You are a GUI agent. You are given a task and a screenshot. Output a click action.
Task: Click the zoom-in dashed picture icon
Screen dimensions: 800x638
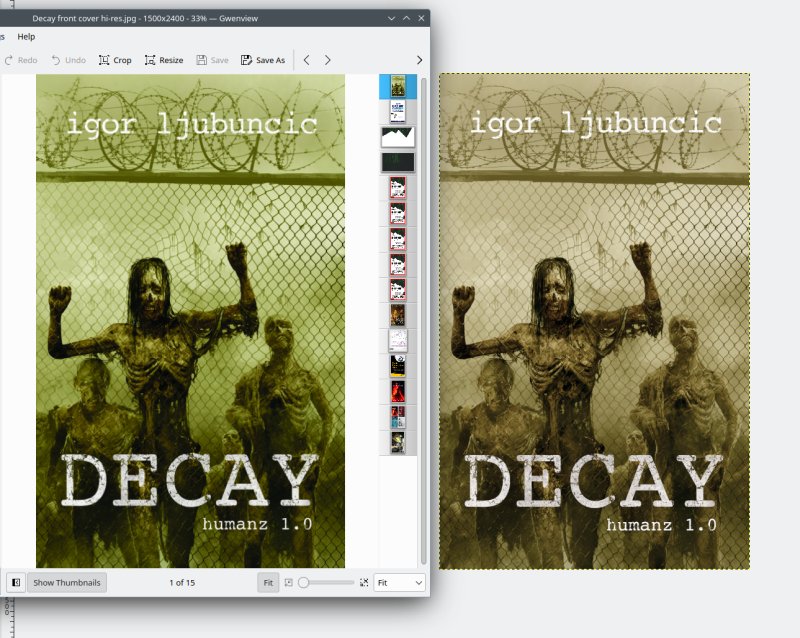coord(364,582)
